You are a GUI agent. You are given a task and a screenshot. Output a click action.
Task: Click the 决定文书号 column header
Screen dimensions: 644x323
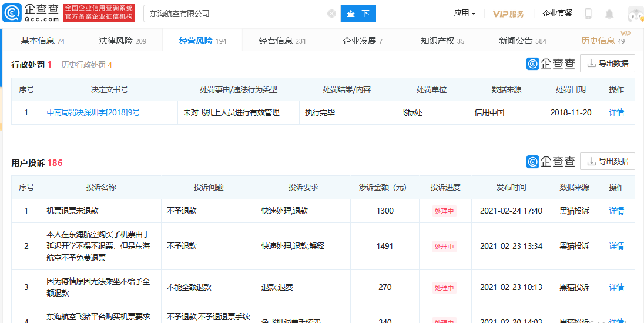point(109,89)
